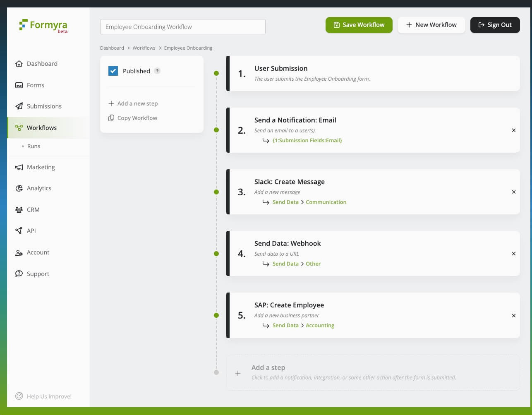Remove the Send Data: Webhook step
Viewport: 532px width, 415px height.
click(x=514, y=254)
